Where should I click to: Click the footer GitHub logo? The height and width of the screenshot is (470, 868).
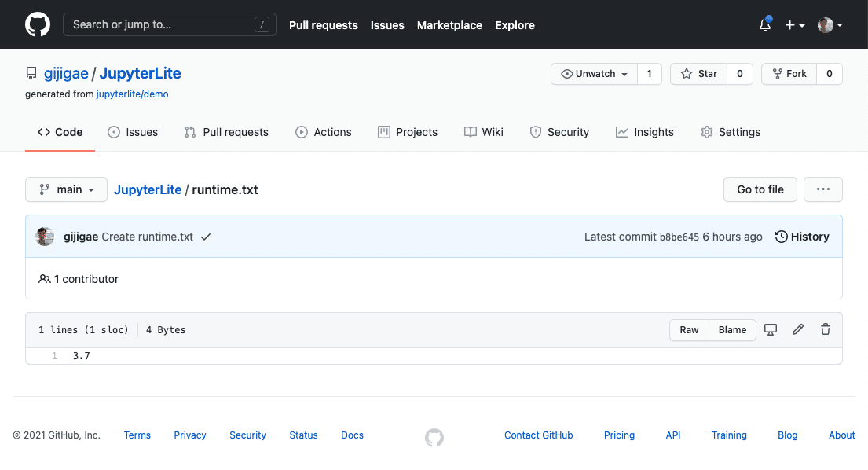[x=434, y=438]
